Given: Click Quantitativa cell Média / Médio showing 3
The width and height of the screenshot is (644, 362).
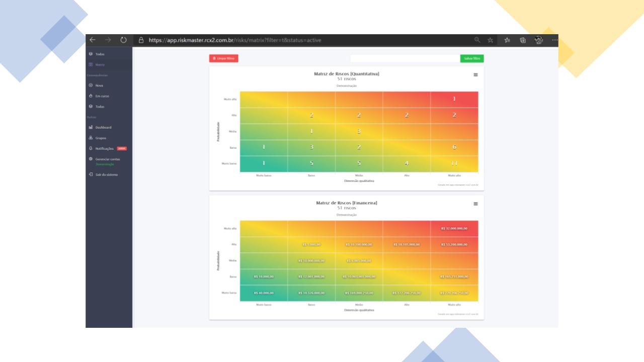Looking at the screenshot, I should [x=359, y=132].
